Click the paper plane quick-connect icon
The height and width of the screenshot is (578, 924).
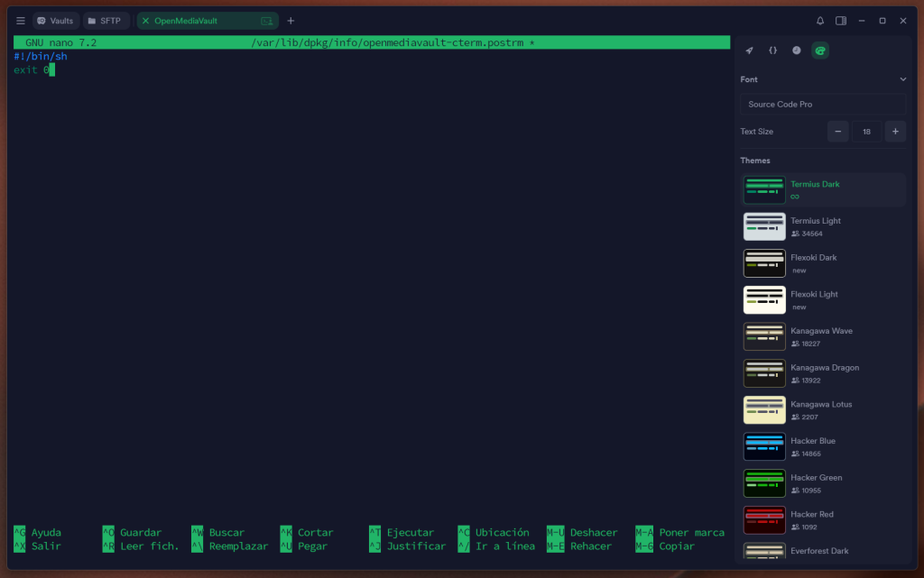point(749,50)
